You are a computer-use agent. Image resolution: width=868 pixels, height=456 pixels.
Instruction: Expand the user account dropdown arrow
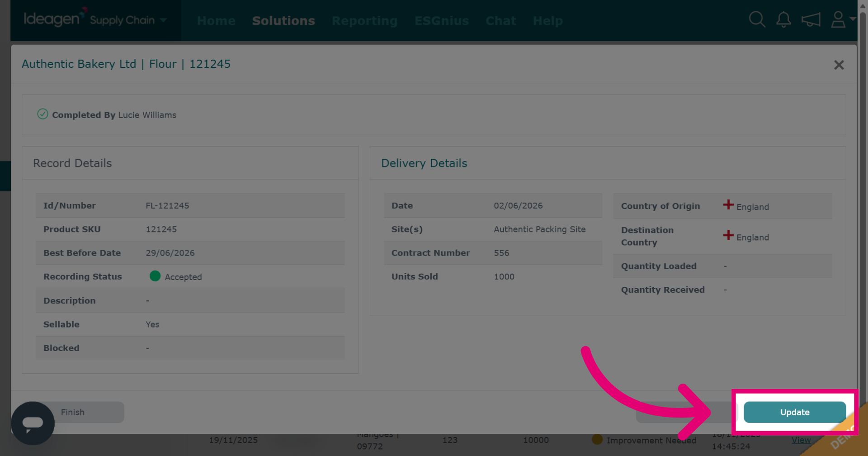point(853,19)
